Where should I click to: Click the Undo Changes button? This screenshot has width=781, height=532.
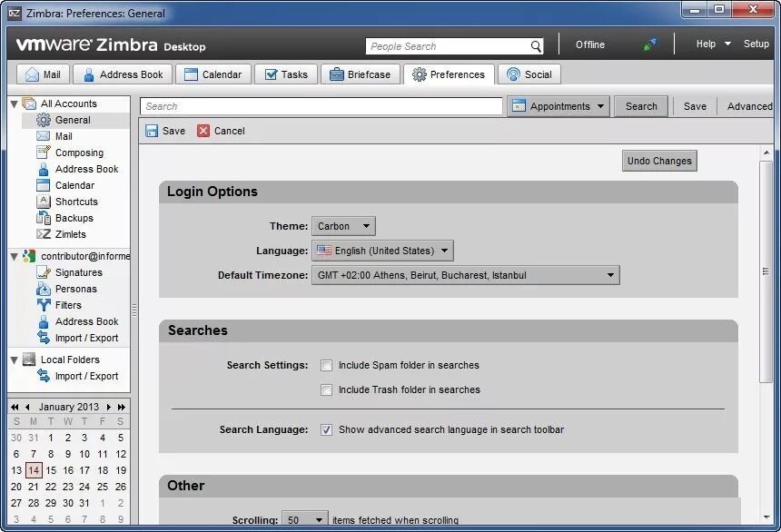(659, 161)
